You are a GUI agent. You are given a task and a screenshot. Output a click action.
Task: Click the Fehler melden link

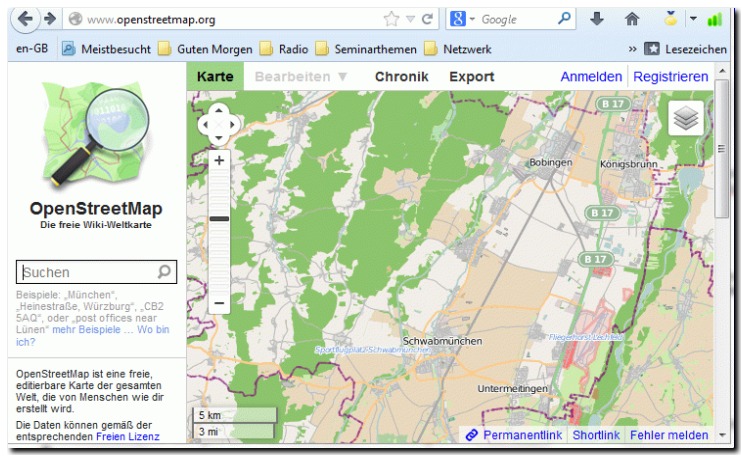(x=669, y=435)
